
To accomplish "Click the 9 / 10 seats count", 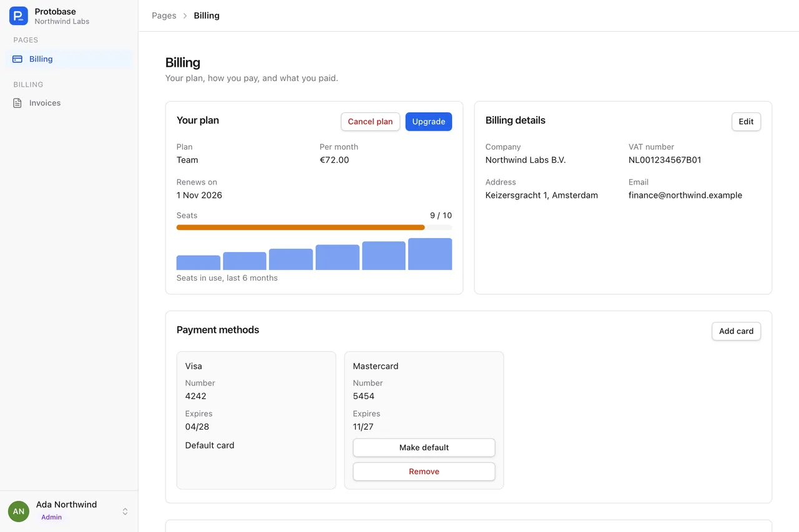I will (x=441, y=215).
